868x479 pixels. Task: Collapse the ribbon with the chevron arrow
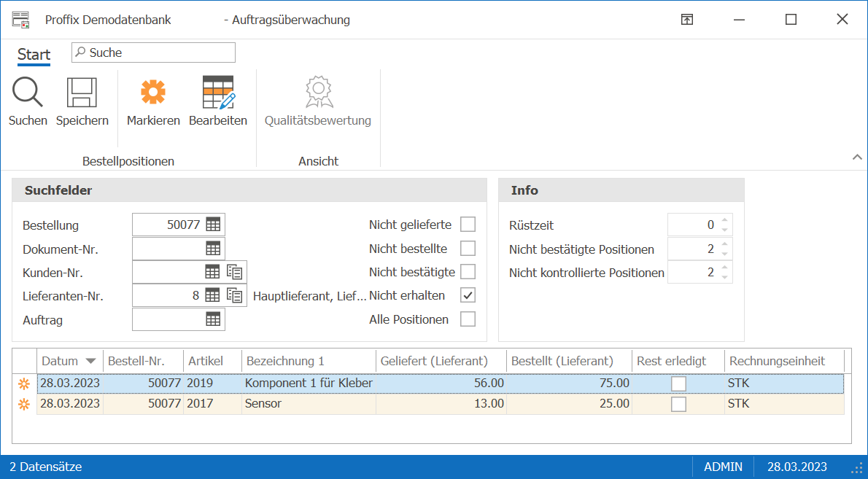857,157
